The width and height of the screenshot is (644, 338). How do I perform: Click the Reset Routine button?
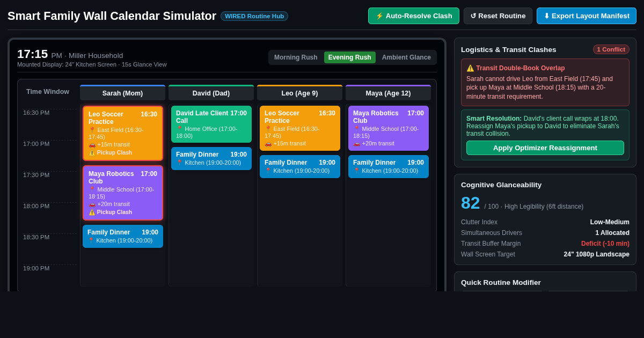point(498,16)
